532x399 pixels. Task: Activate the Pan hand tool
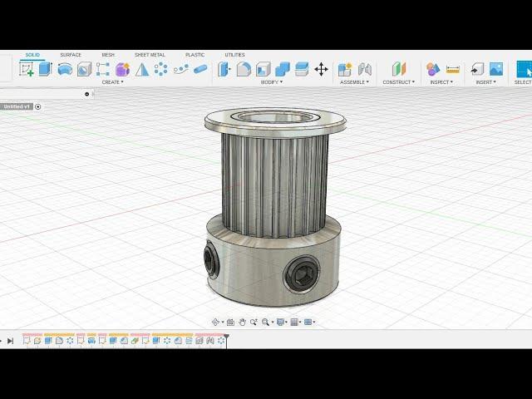(x=242, y=322)
